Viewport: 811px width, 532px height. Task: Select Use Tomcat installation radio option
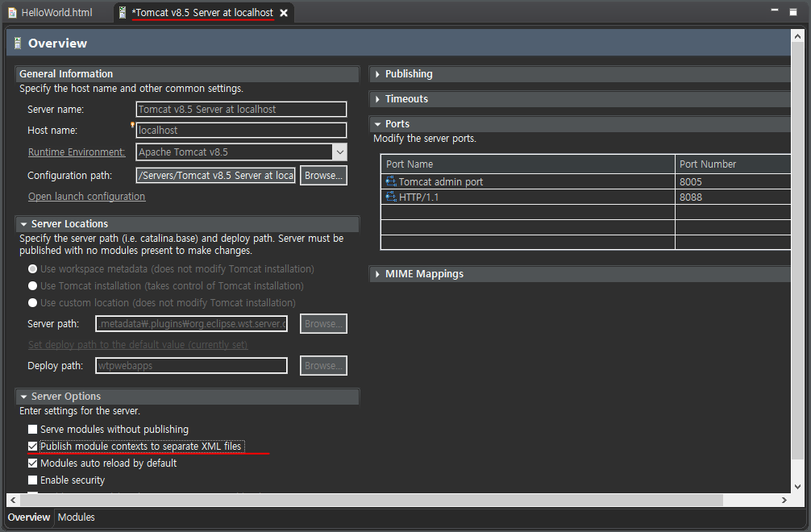(x=32, y=286)
